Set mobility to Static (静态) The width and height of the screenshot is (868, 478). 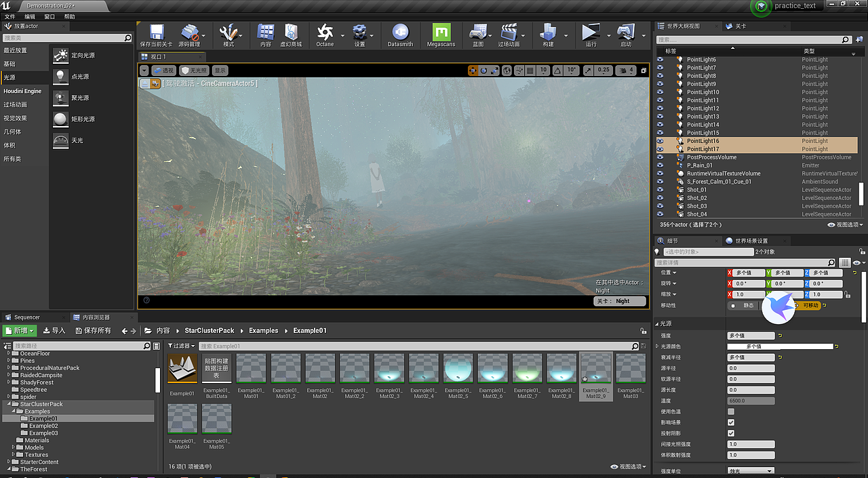coord(745,305)
